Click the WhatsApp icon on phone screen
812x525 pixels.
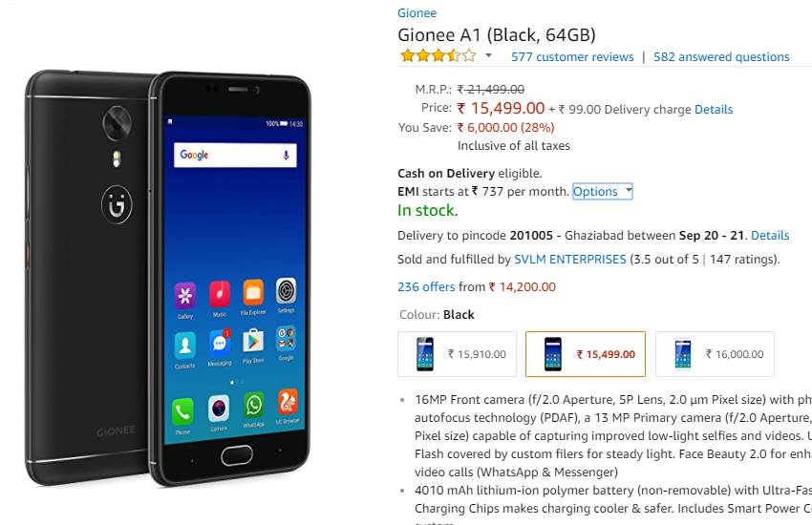(254, 406)
